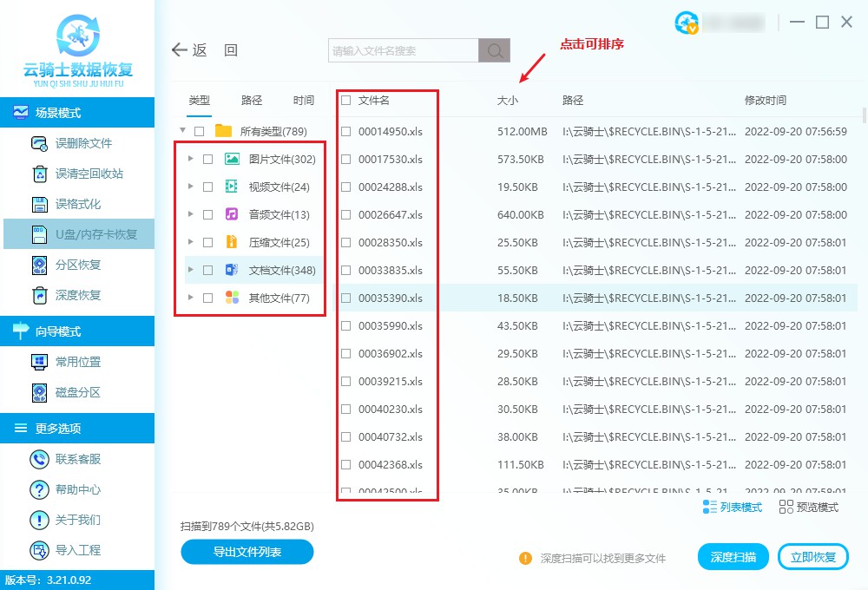The height and width of the screenshot is (590, 868).
Task: Switch to the 路径 tab
Action: [252, 100]
